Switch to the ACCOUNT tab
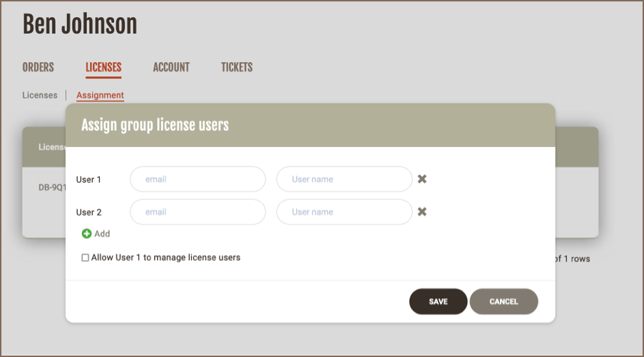Viewport: 644px width, 357px height. [x=171, y=67]
